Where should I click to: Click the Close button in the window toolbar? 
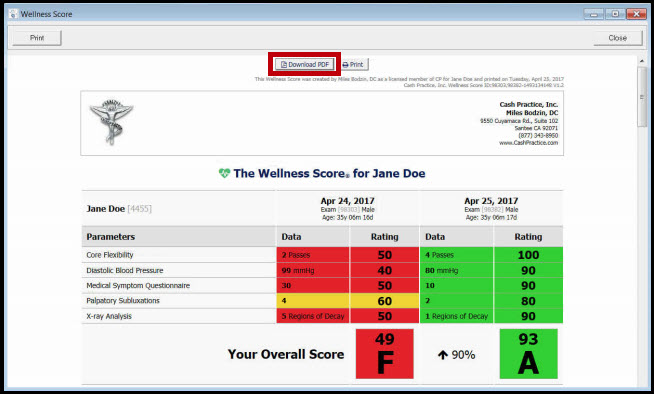click(618, 38)
